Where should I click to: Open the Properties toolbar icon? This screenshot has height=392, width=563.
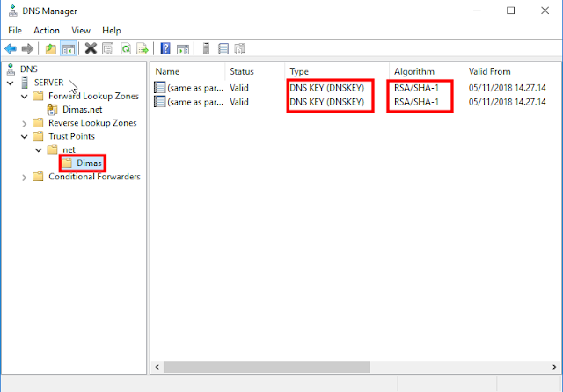click(x=107, y=48)
